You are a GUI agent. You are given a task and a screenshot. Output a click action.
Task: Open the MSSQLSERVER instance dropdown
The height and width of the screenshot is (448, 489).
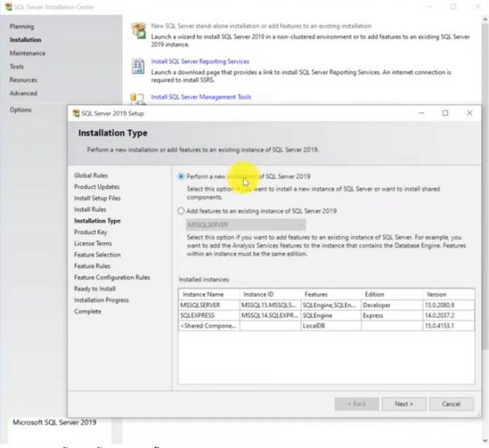pyautogui.click(x=246, y=225)
